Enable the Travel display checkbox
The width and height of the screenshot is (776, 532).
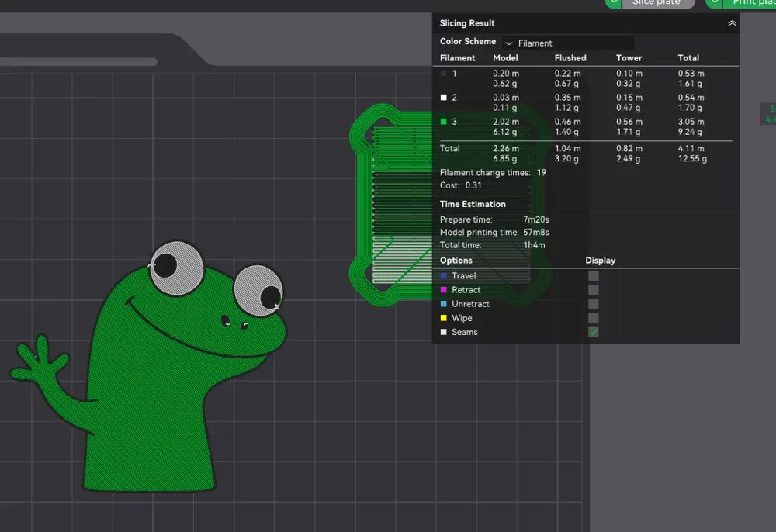click(x=594, y=276)
